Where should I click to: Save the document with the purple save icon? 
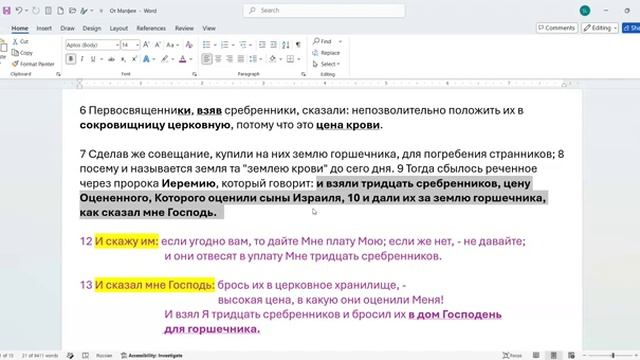coord(7,11)
